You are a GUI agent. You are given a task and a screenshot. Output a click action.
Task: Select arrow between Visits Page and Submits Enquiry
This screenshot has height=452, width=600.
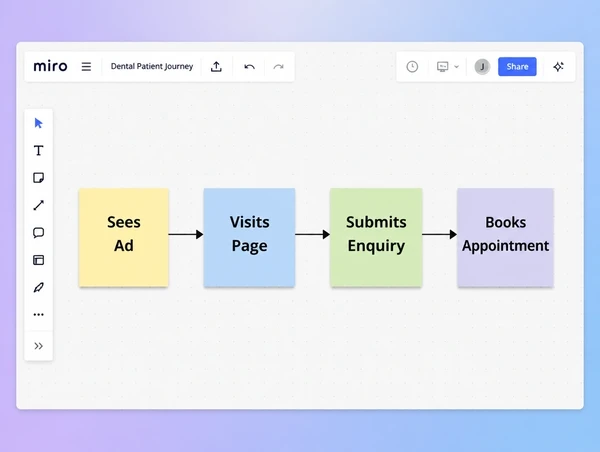tap(313, 234)
